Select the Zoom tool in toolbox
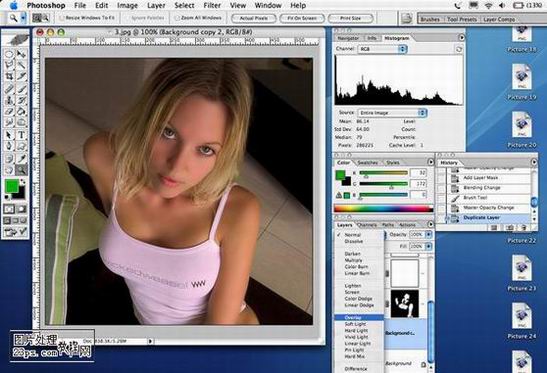Screen dimensions: 547x373 (22, 170)
